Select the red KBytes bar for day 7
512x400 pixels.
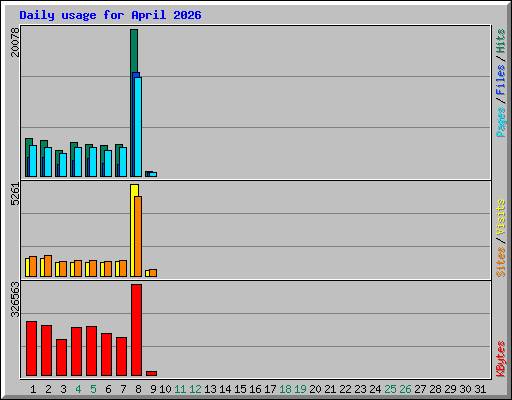pos(121,356)
